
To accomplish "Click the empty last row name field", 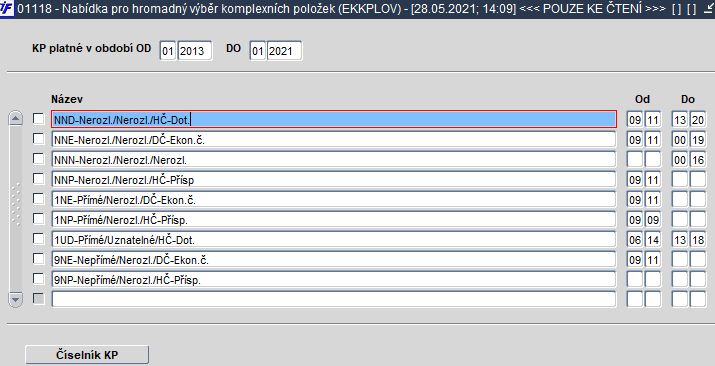I will [x=333, y=299].
